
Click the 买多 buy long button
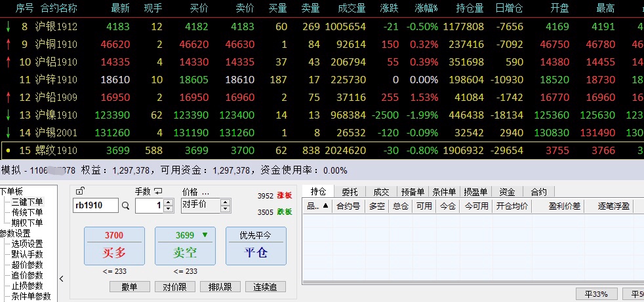[114, 246]
